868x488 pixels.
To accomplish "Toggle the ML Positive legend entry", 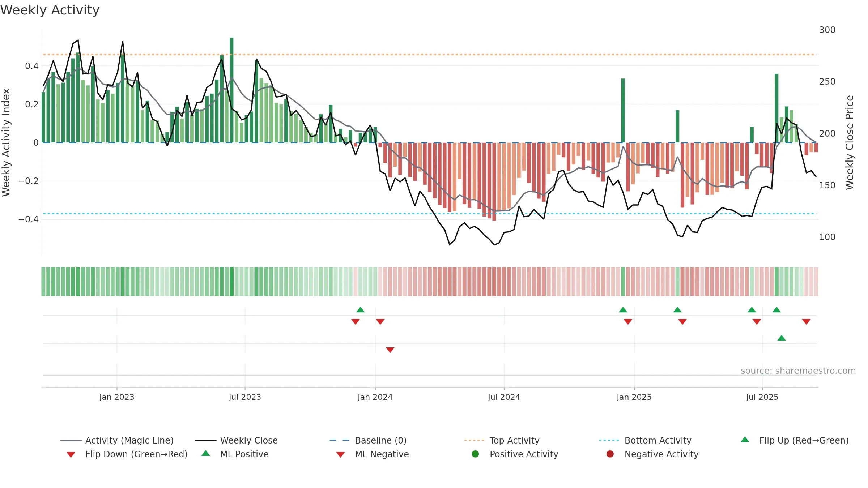I will coord(235,454).
